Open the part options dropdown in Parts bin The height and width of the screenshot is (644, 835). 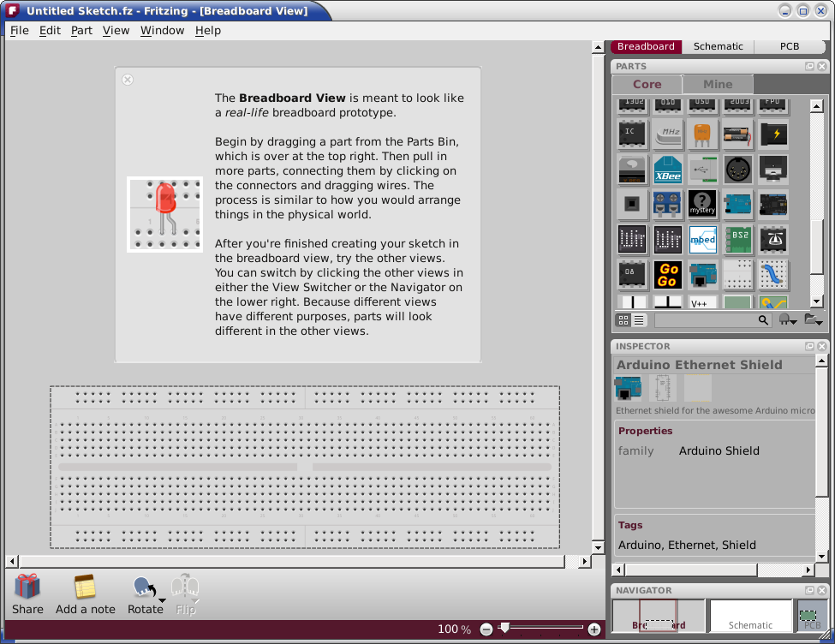788,320
